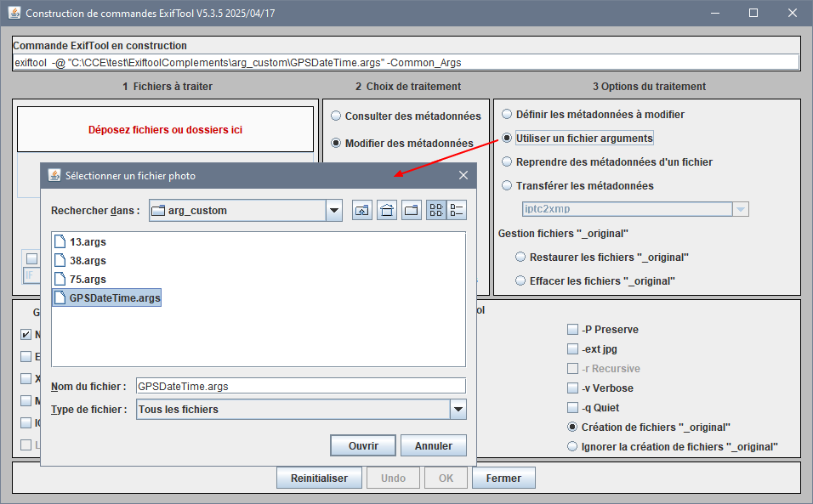Minimize the ExifTool command builder window
The width and height of the screenshot is (813, 504).
(715, 13)
